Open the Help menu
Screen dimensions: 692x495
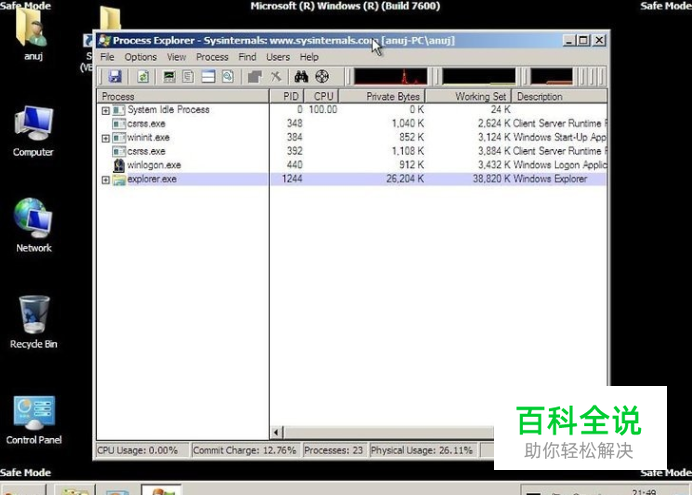(x=309, y=57)
